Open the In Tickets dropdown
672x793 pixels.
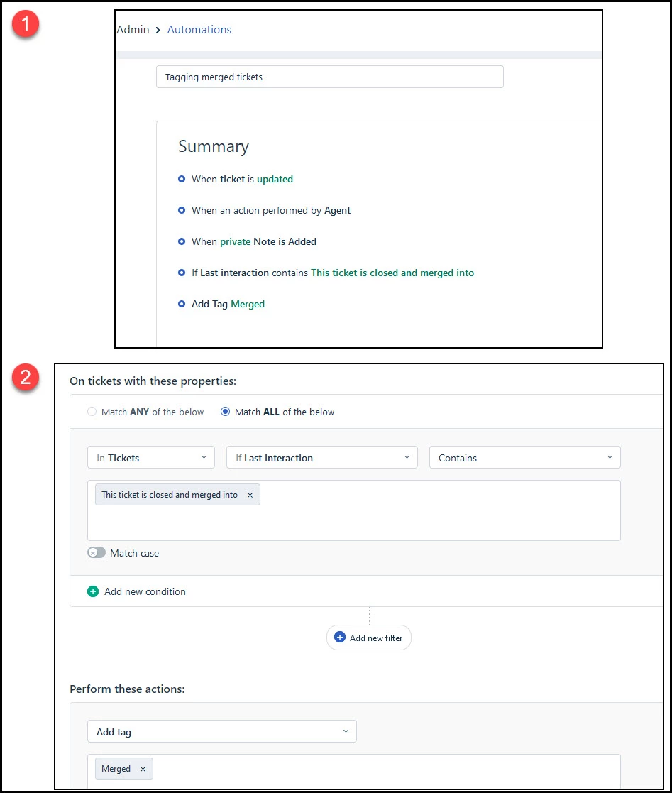coord(151,457)
